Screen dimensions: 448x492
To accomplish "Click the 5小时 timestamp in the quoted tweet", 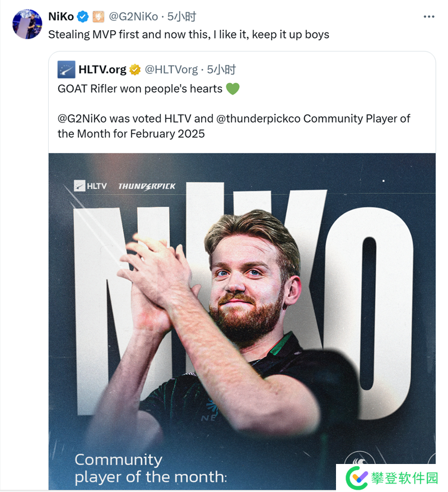I will point(222,69).
